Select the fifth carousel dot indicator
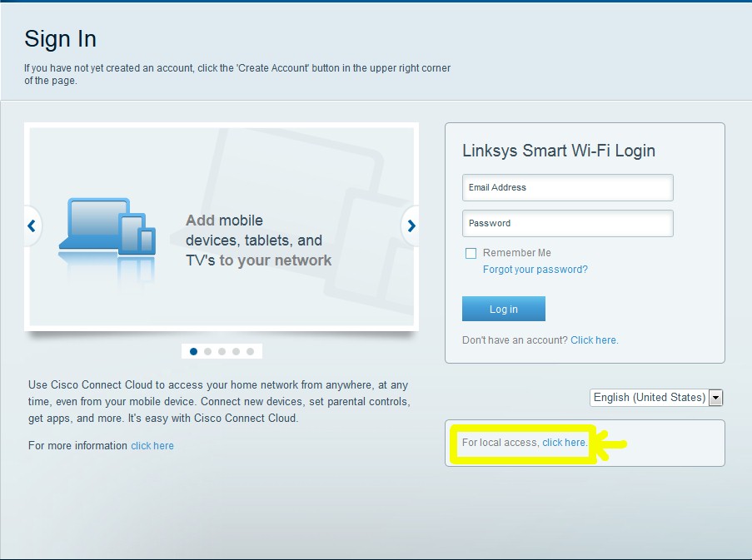 click(x=250, y=352)
